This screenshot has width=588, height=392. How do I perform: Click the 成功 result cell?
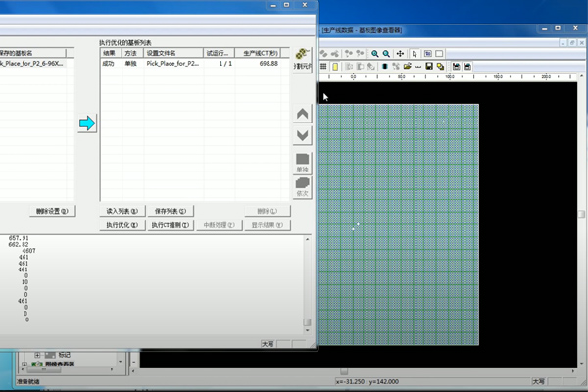pos(109,64)
